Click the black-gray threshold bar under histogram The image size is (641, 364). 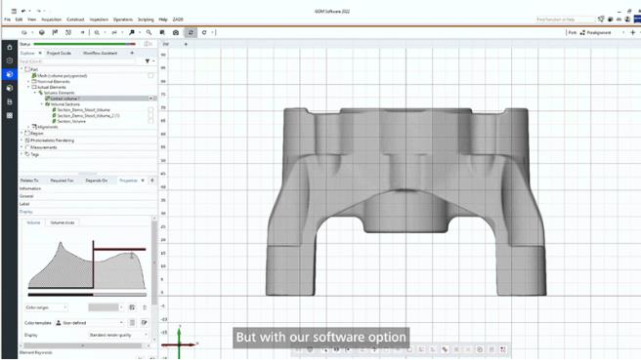tap(87, 294)
